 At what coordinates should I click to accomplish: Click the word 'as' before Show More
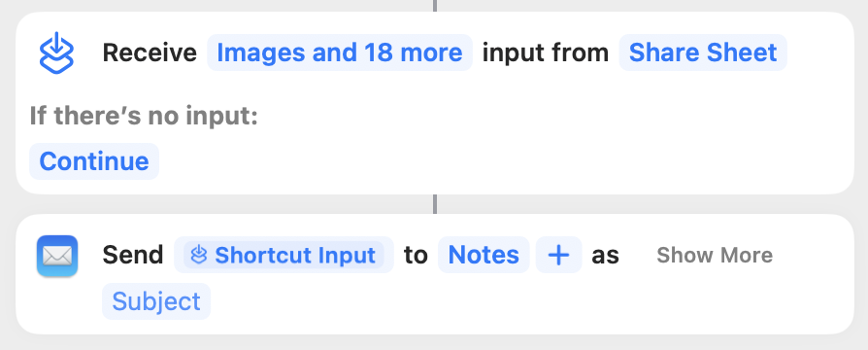605,256
